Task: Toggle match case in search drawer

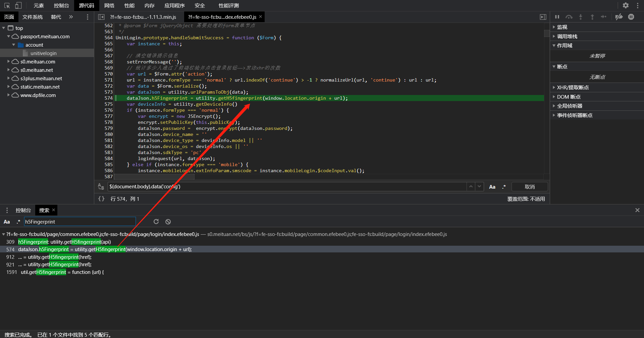Action: tap(7, 222)
